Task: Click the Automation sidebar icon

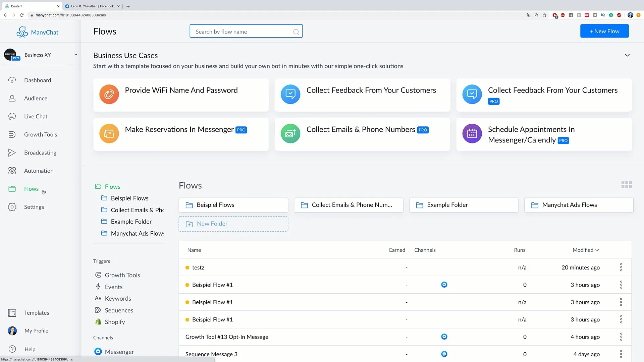Action: (11, 171)
